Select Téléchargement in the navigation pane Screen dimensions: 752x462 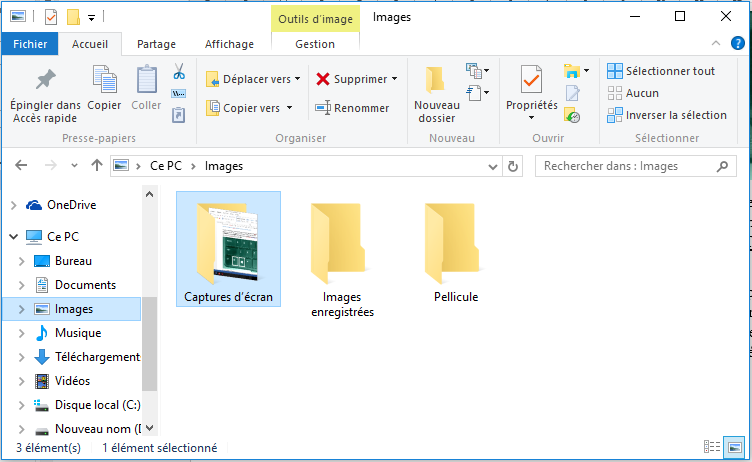click(87, 357)
